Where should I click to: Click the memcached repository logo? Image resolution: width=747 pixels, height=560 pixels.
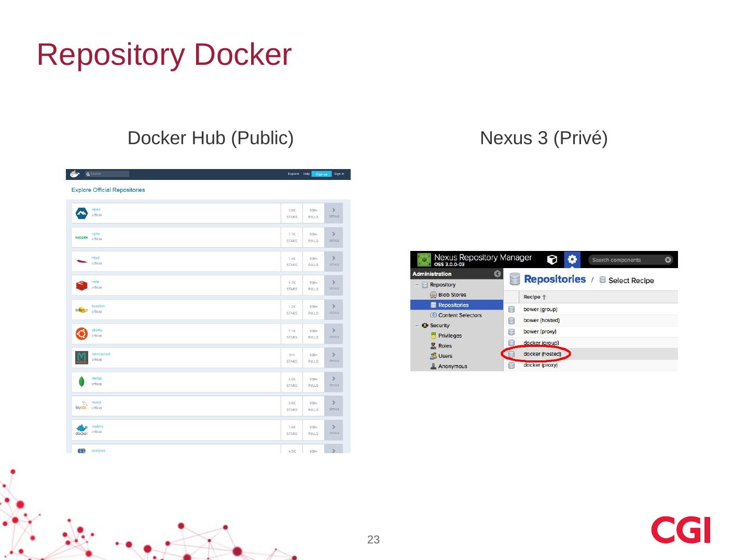tap(81, 357)
